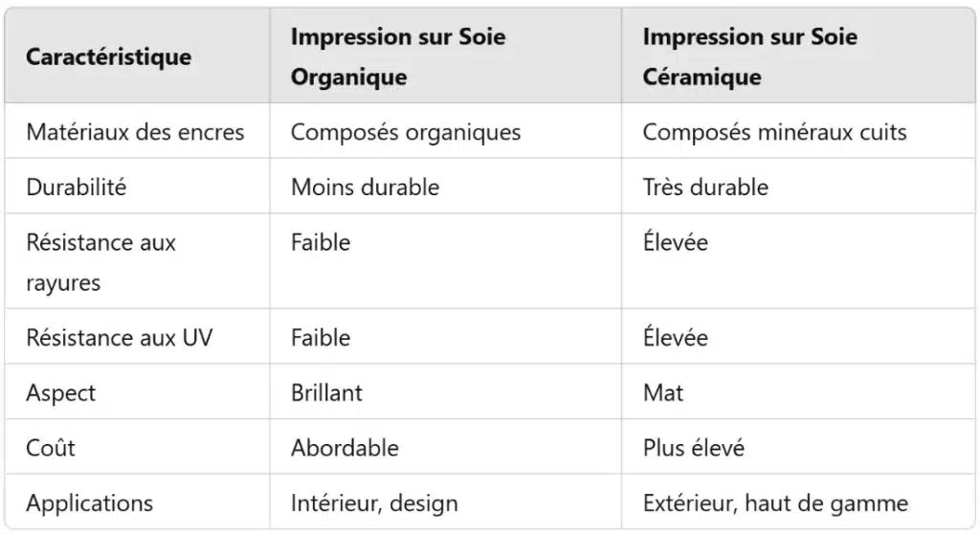Click Faible in the rayures row
This screenshot has width=980, height=535.
pyautogui.click(x=321, y=242)
